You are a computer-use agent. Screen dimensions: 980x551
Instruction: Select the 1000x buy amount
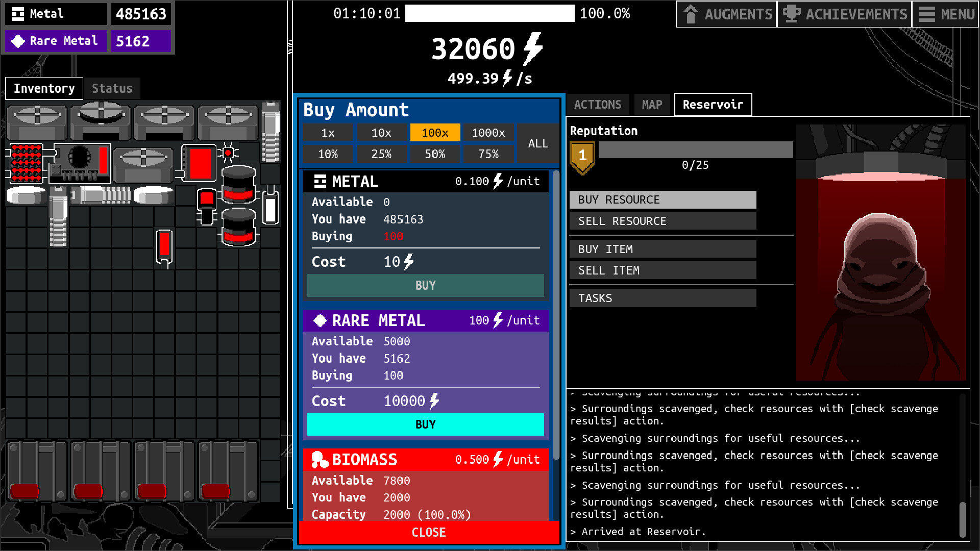click(488, 133)
